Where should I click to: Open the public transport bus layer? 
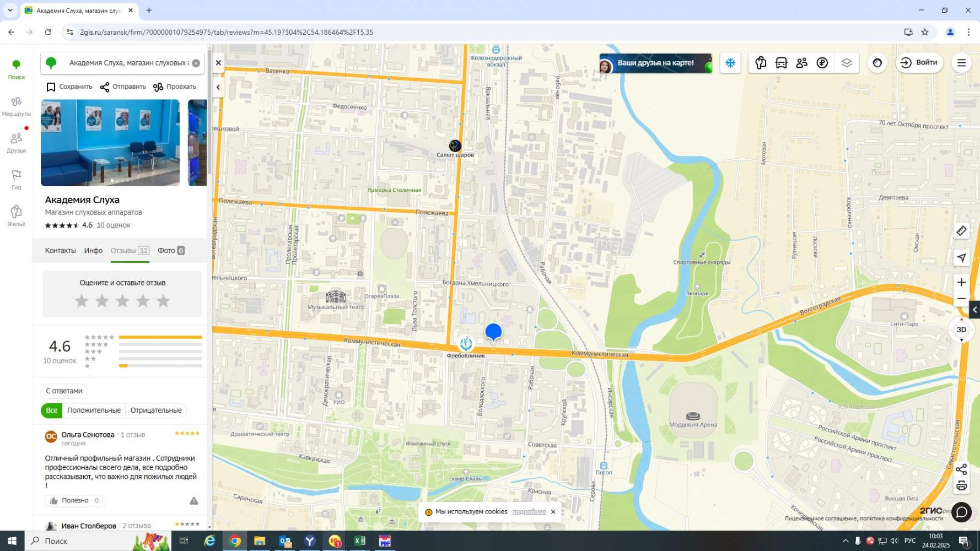click(781, 63)
